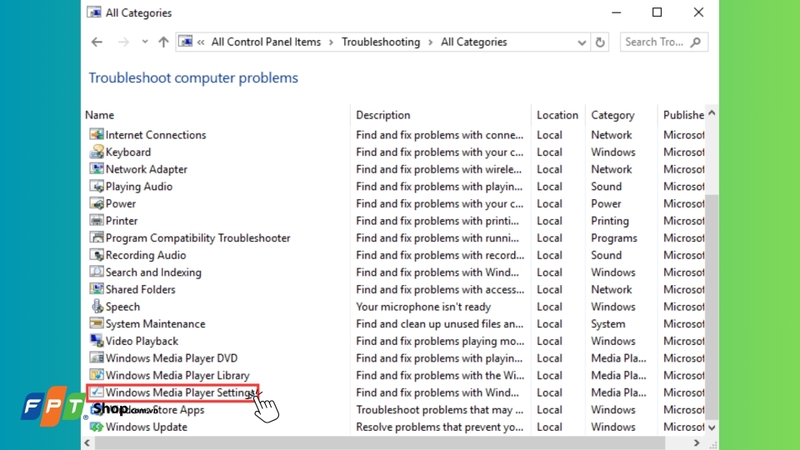Click the Recording Audio icon

coord(96,255)
